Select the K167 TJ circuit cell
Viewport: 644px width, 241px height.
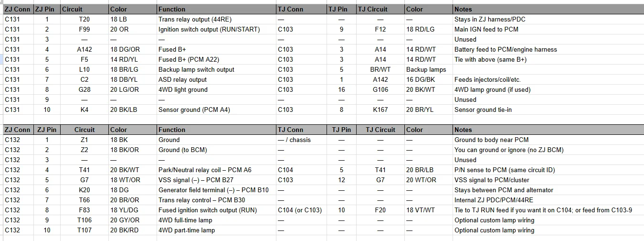tap(380, 110)
